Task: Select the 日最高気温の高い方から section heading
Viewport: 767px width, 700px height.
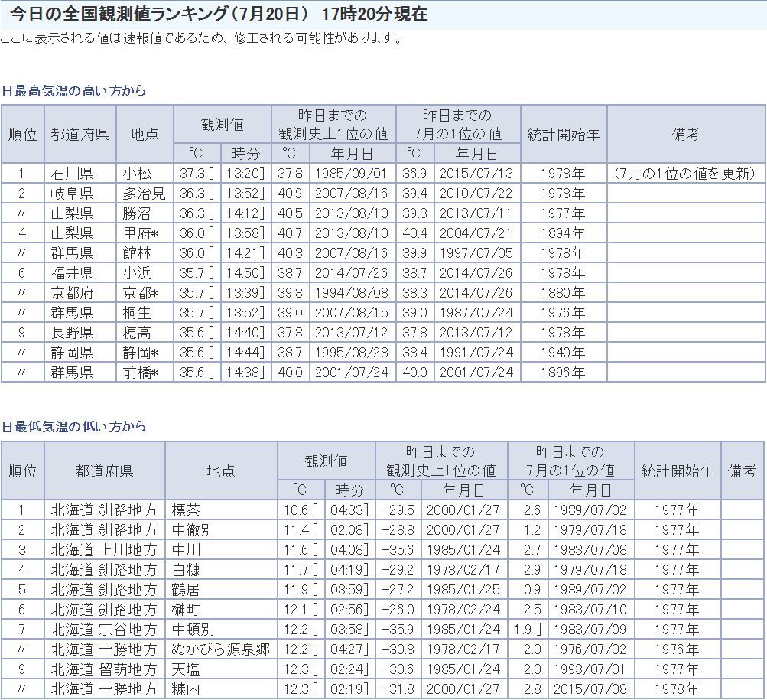Action: click(74, 91)
